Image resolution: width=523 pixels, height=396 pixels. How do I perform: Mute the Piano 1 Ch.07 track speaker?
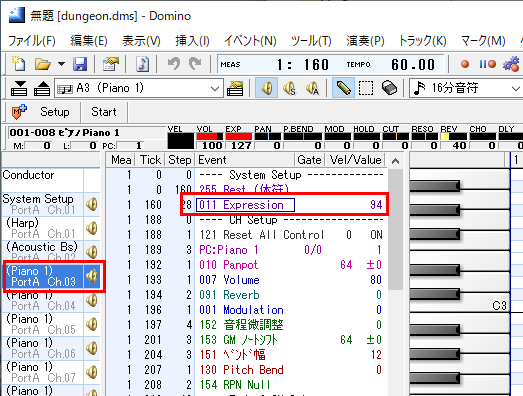92,372
